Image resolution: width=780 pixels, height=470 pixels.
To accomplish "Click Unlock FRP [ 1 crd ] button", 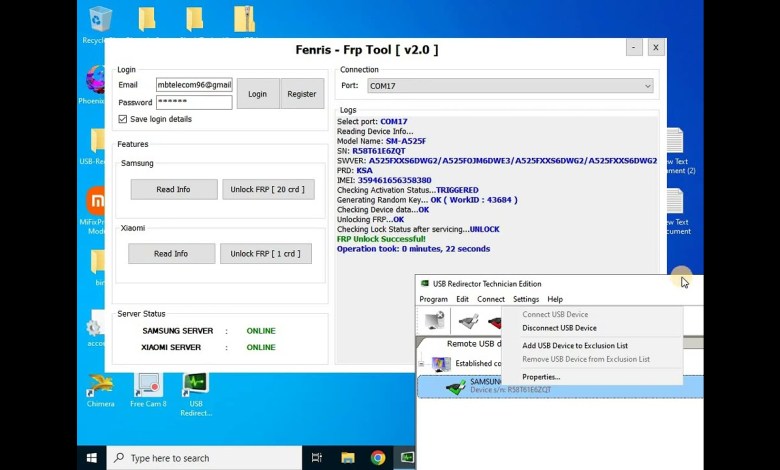I will 266,253.
